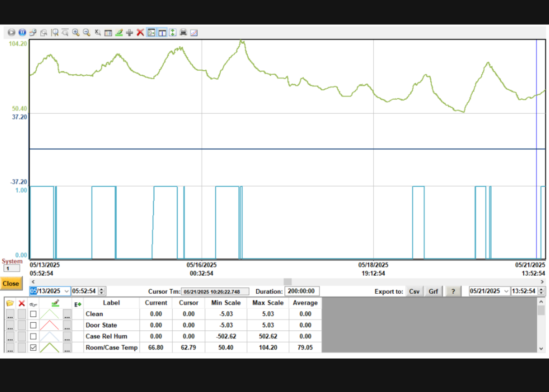Remove points with red X toolbar icon
This screenshot has height=392, width=549.
[x=140, y=33]
